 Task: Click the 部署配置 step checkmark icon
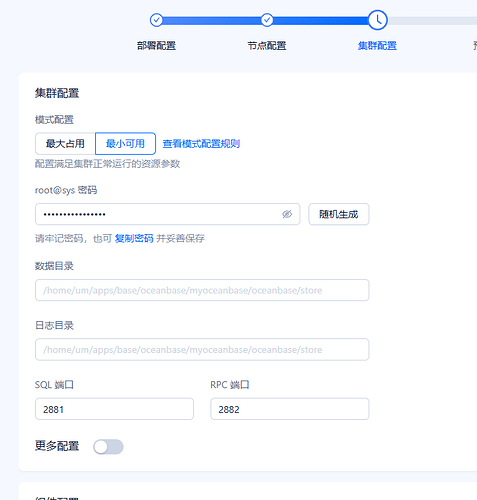point(156,20)
